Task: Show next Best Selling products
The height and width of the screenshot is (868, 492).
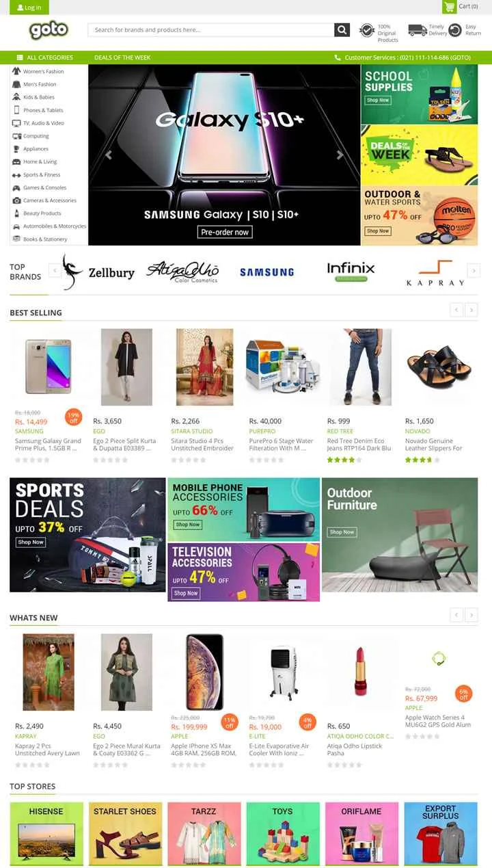Action: [x=471, y=310]
